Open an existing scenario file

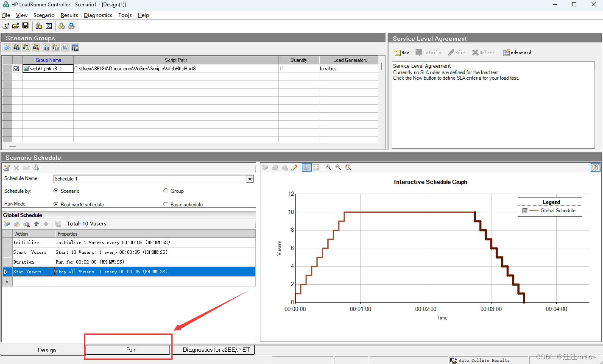coord(16,26)
